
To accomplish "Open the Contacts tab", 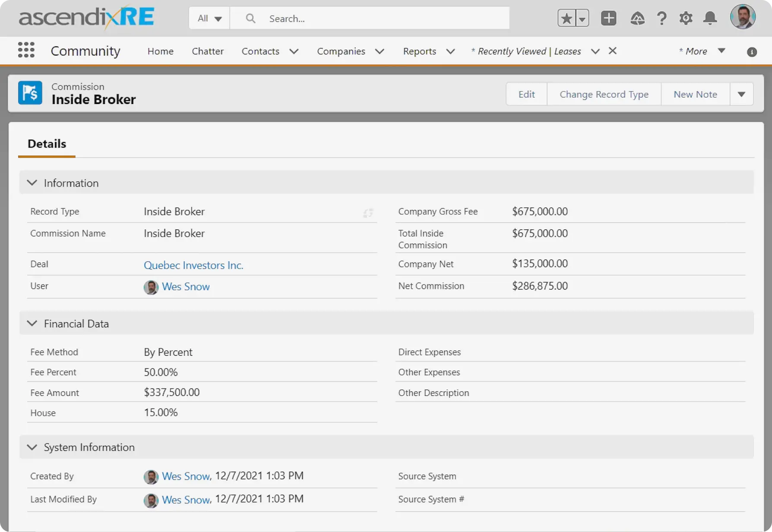I will pos(260,51).
